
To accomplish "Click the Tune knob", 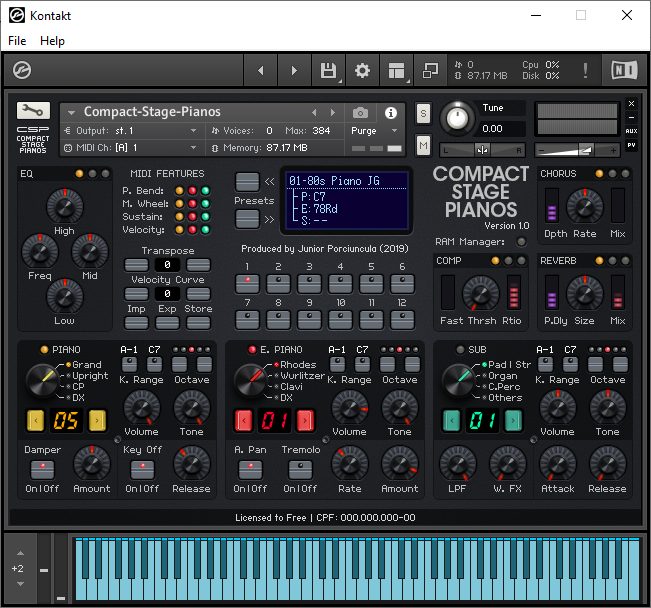I will coord(457,118).
